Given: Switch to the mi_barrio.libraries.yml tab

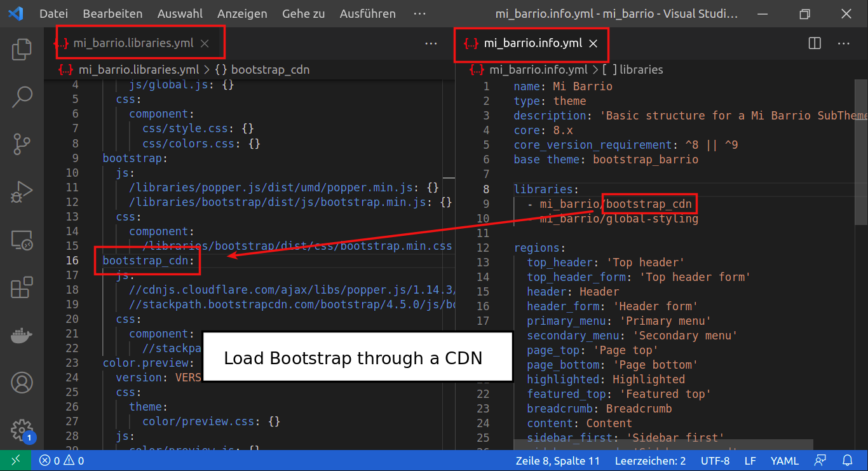Looking at the screenshot, I should 133,43.
